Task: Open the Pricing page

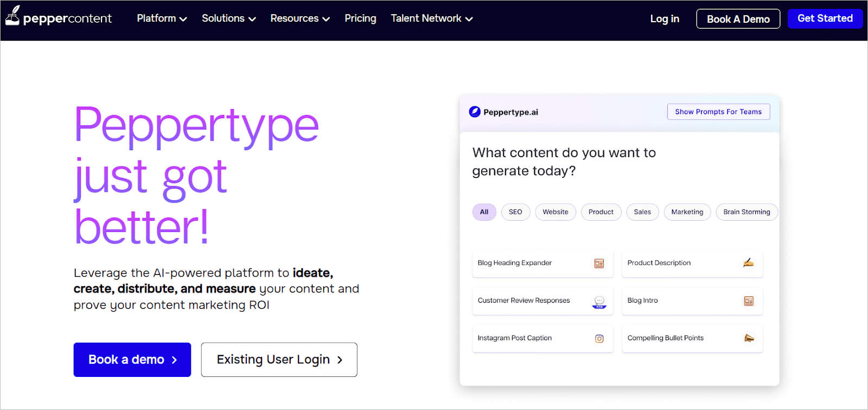Action: (x=360, y=18)
